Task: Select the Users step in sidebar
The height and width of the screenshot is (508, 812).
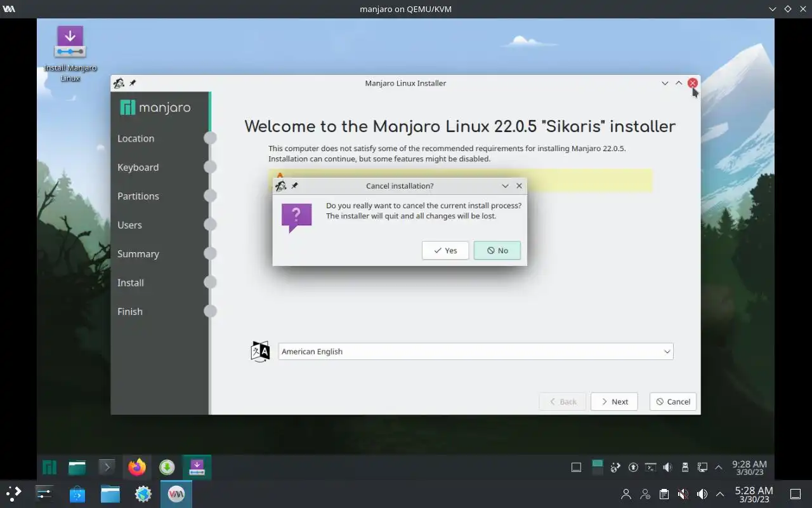Action: (x=129, y=225)
